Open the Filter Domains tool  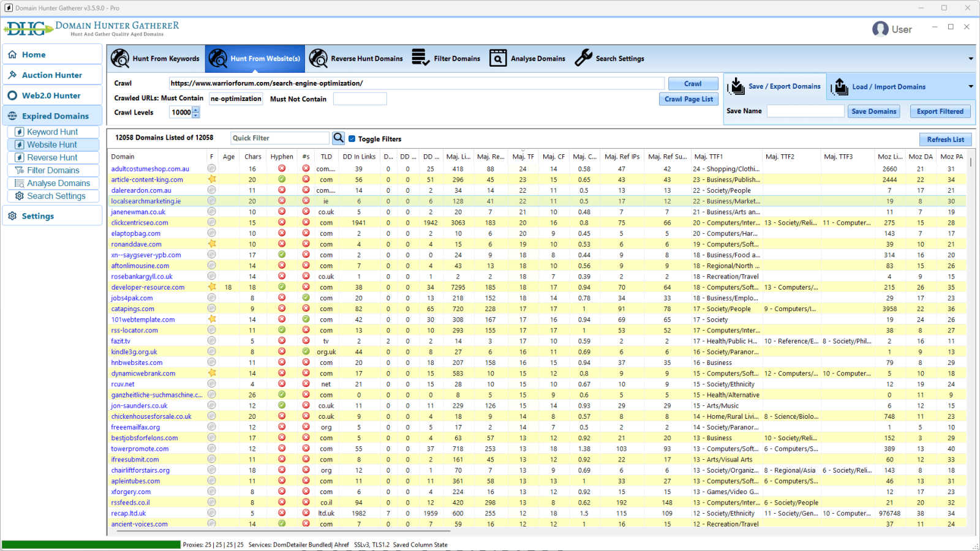coord(446,58)
